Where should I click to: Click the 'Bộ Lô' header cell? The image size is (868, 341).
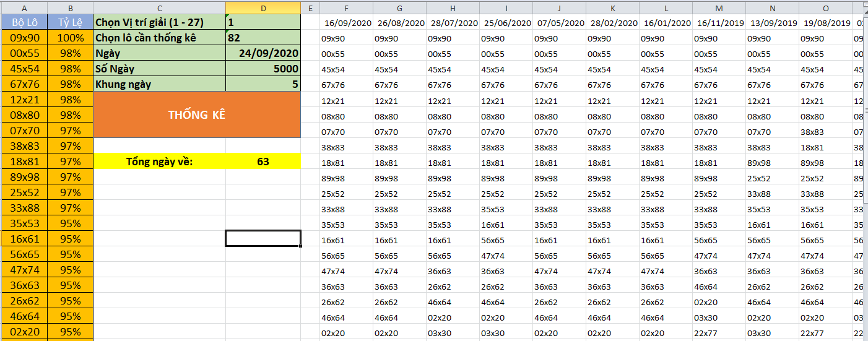coord(24,22)
